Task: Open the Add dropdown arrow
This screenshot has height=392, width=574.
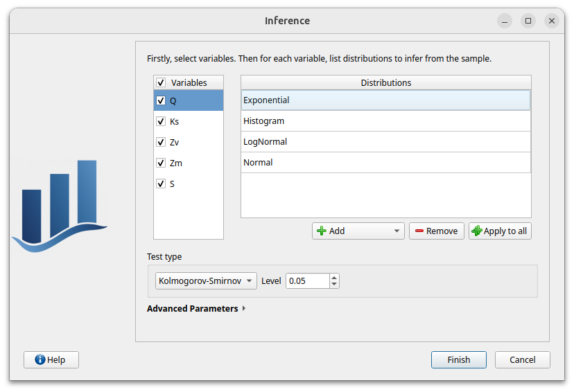Action: click(397, 231)
